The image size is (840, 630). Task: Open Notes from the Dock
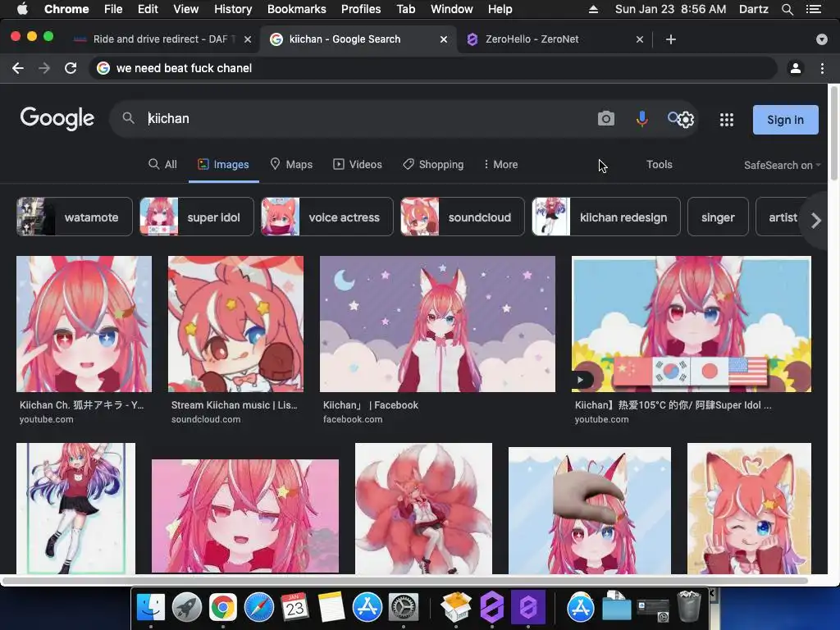(331, 608)
